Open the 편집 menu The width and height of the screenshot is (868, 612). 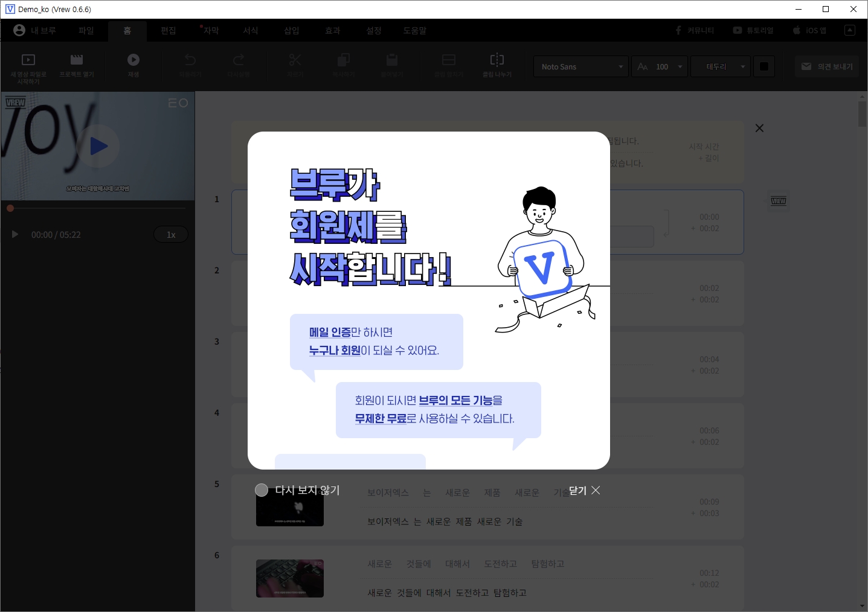[169, 30]
